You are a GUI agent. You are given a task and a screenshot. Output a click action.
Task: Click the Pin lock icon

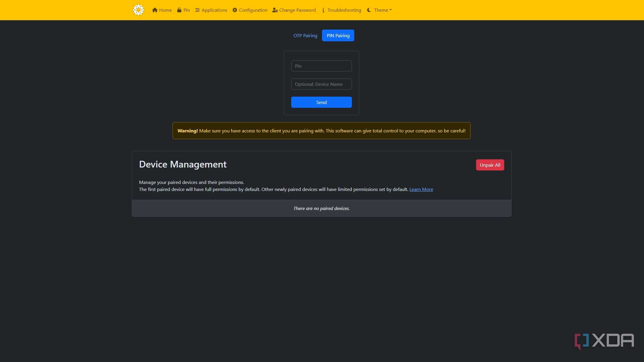click(179, 10)
